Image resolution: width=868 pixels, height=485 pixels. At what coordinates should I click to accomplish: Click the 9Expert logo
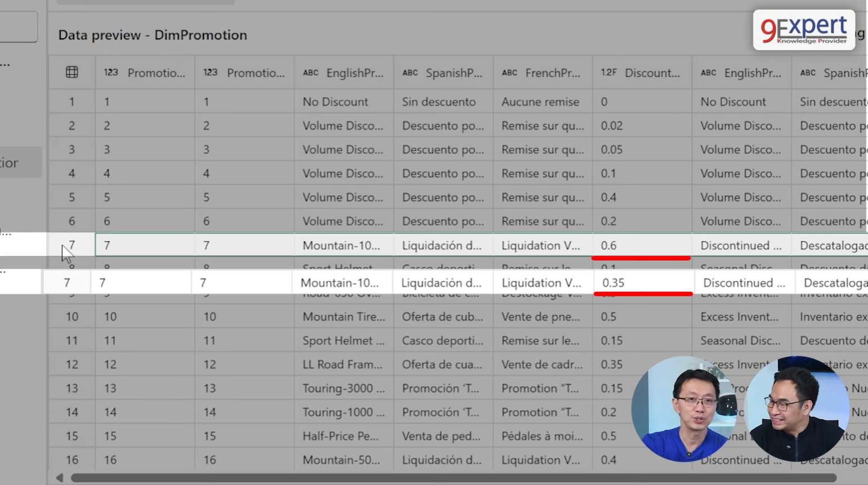(803, 30)
